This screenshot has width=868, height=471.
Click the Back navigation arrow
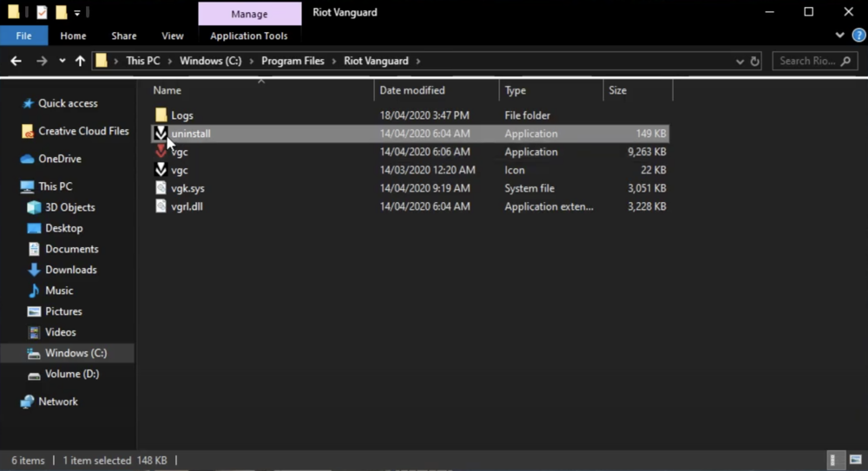[16, 61]
